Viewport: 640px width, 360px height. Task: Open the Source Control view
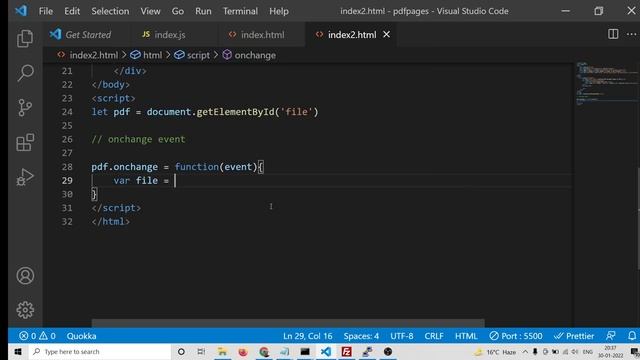click(x=25, y=108)
